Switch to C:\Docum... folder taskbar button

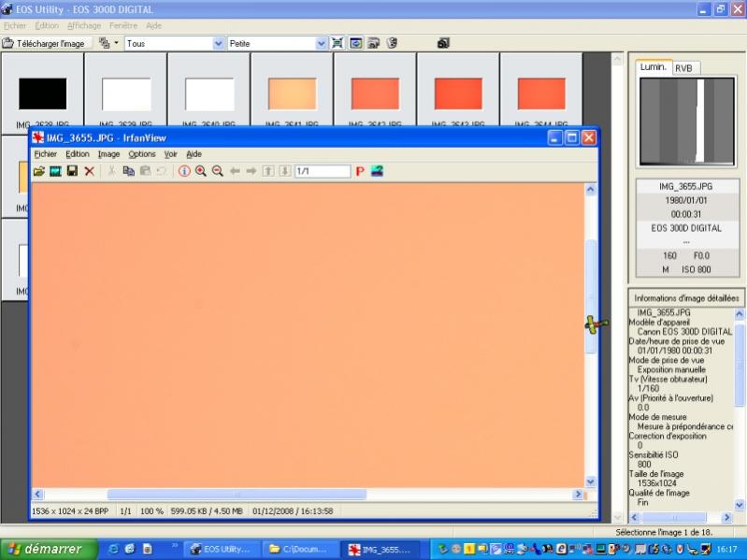(301, 549)
